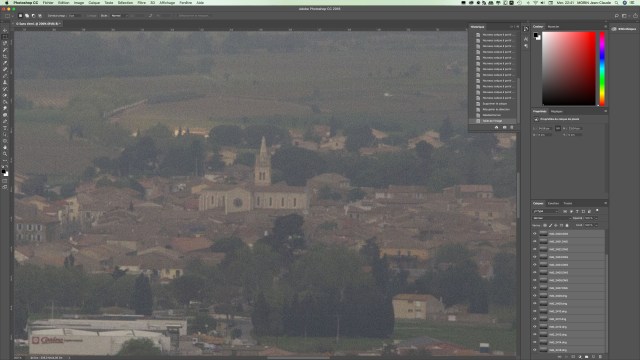The width and height of the screenshot is (640, 360).
Task: Select the Crop tool
Action: pyautogui.click(x=5, y=56)
